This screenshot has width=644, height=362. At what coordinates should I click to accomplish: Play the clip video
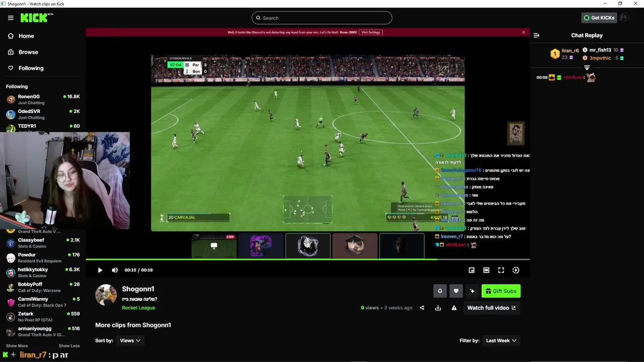click(x=100, y=270)
